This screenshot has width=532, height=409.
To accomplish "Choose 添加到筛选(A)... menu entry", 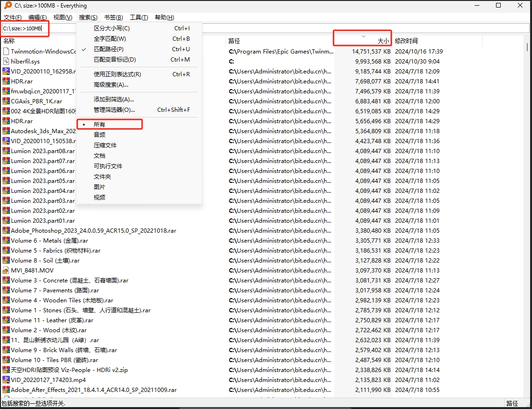I will [139, 100].
